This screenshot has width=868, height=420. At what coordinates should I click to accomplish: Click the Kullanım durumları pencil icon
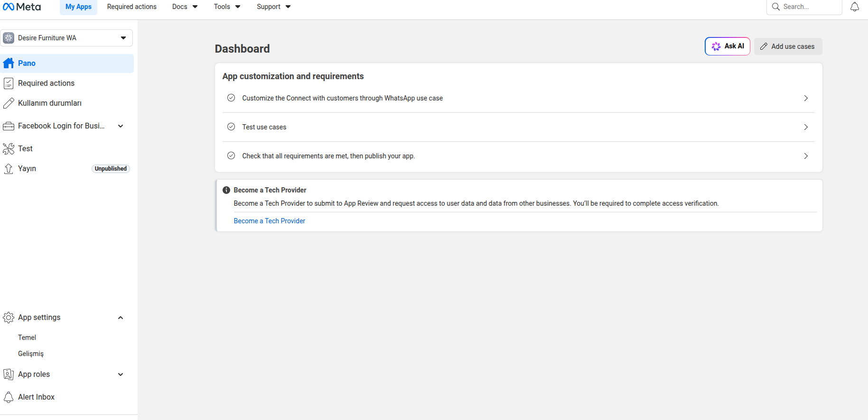pyautogui.click(x=9, y=103)
